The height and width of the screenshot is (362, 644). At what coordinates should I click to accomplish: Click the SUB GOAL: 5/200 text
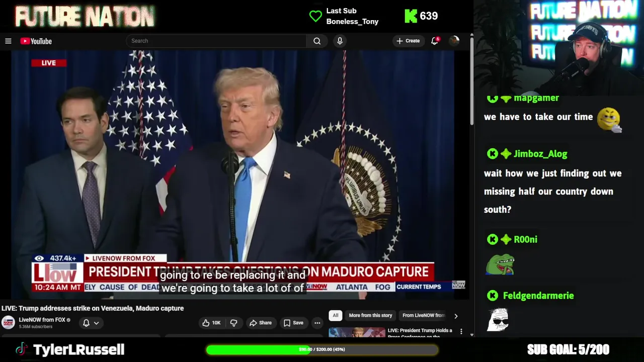[568, 349]
